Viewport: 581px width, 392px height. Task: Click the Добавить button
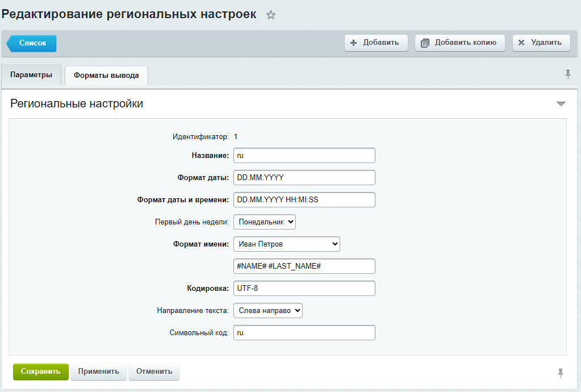click(x=376, y=43)
